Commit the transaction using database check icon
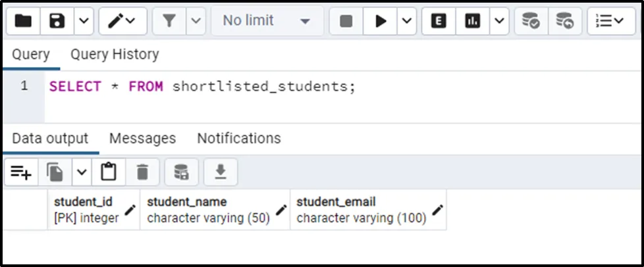This screenshot has height=267, width=644. (530, 21)
